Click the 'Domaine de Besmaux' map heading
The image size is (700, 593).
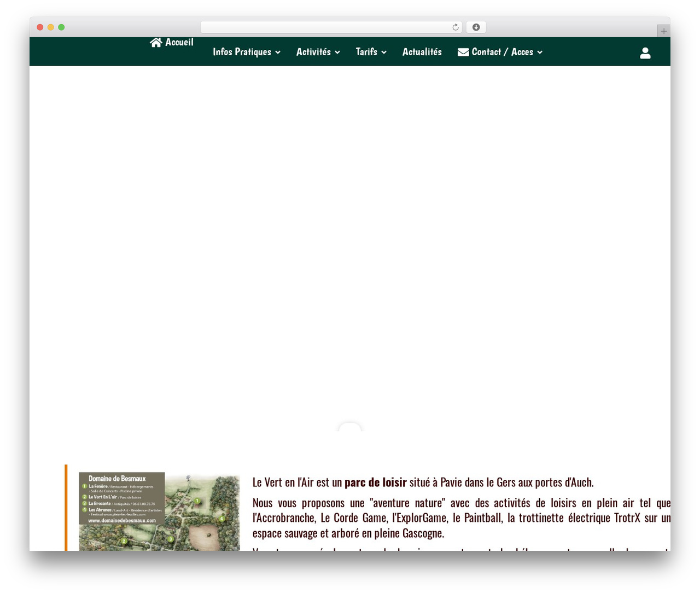[117, 479]
